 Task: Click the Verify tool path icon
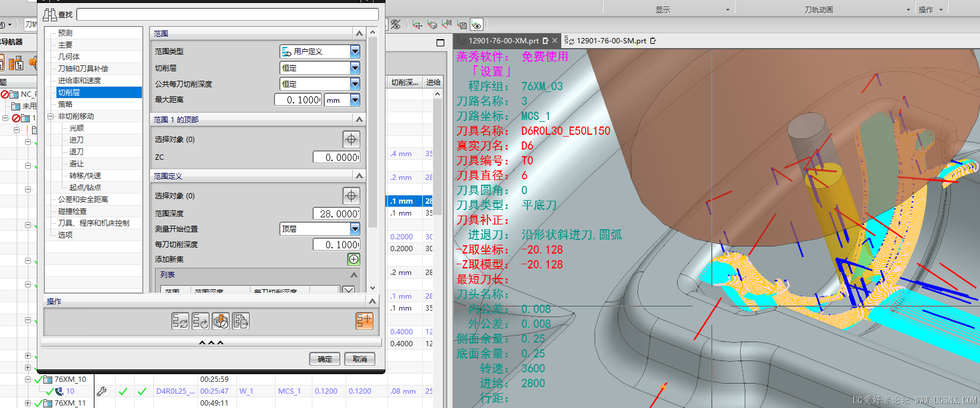point(220,321)
